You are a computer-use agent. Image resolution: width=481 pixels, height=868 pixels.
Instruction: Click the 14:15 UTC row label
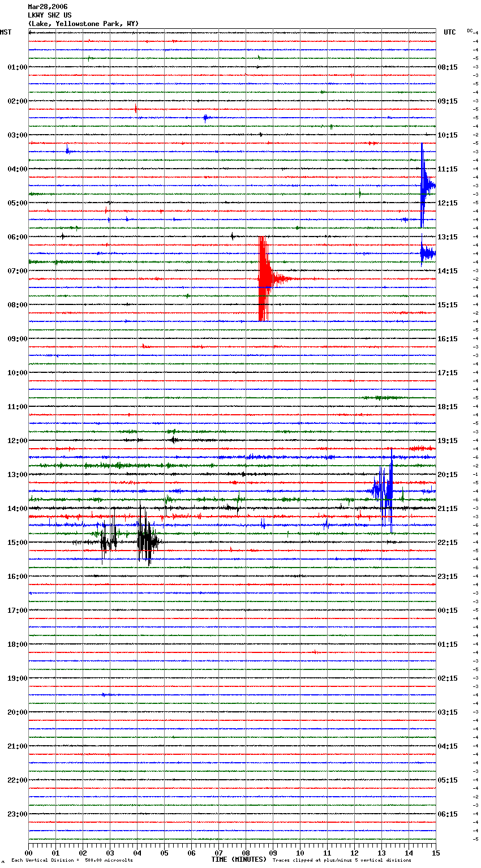[448, 271]
